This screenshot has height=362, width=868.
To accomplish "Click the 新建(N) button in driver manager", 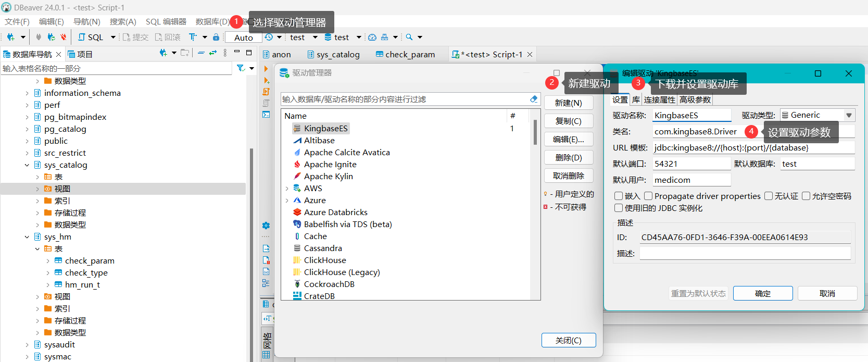I will tap(568, 103).
